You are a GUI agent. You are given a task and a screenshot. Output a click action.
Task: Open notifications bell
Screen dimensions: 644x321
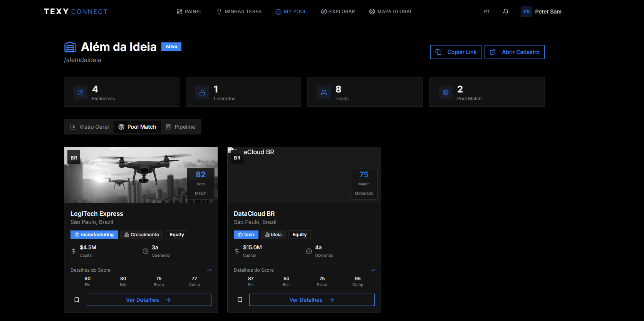pyautogui.click(x=506, y=12)
